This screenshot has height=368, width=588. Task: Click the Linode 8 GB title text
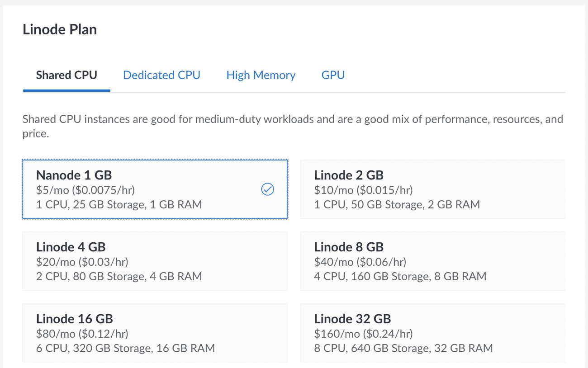(x=348, y=247)
